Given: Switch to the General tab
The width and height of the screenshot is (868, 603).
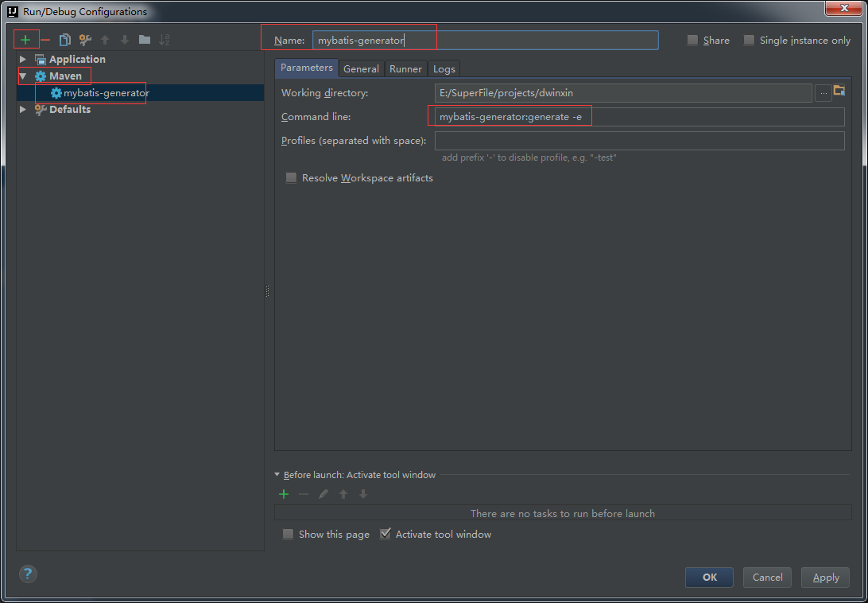Looking at the screenshot, I should (x=361, y=69).
